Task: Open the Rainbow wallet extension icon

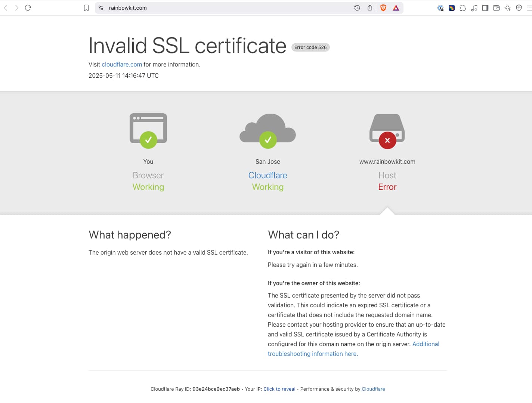Action: (451, 8)
